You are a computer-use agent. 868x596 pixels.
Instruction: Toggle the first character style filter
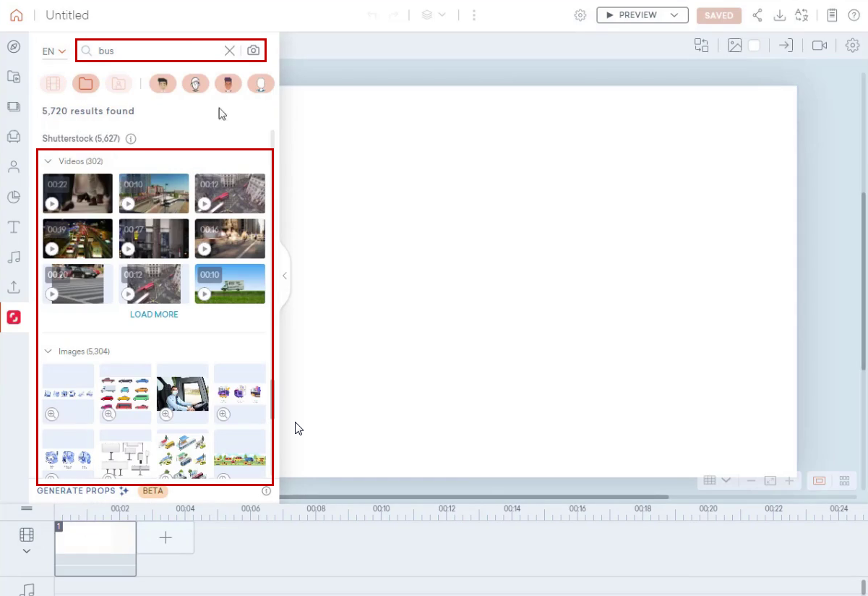click(x=163, y=84)
